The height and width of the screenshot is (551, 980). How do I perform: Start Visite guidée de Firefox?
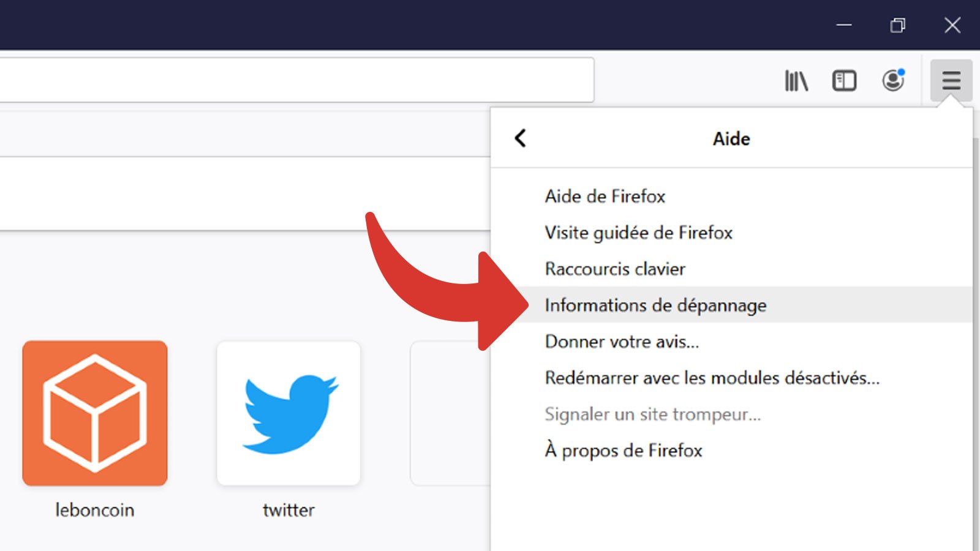[x=731, y=233]
